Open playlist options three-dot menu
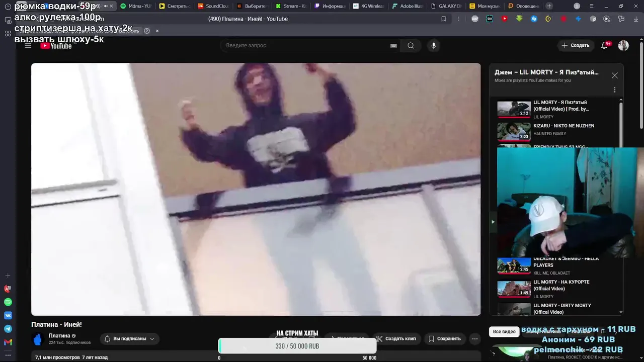Screen dimensions: 644x362 pos(614,90)
